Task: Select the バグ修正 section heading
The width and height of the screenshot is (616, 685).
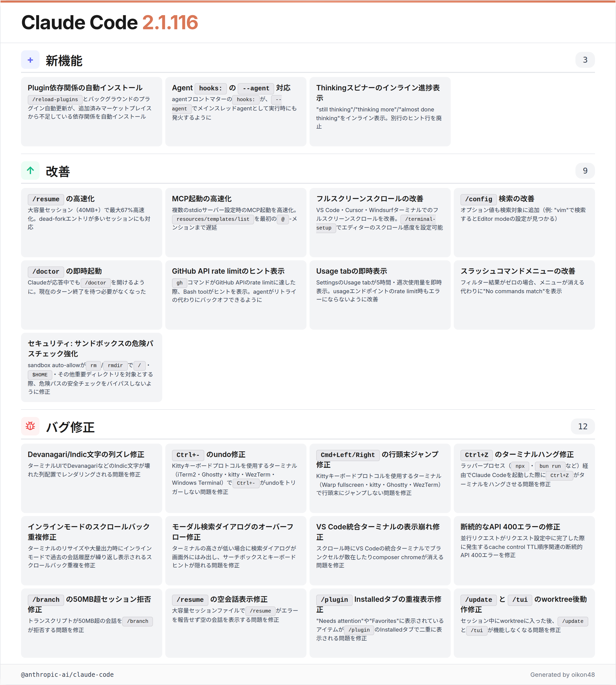Action: [70, 427]
